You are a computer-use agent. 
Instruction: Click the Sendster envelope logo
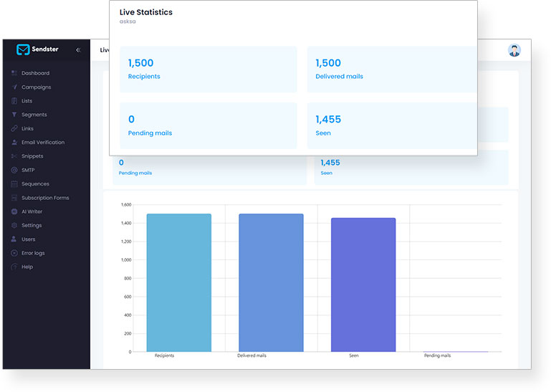23,49
